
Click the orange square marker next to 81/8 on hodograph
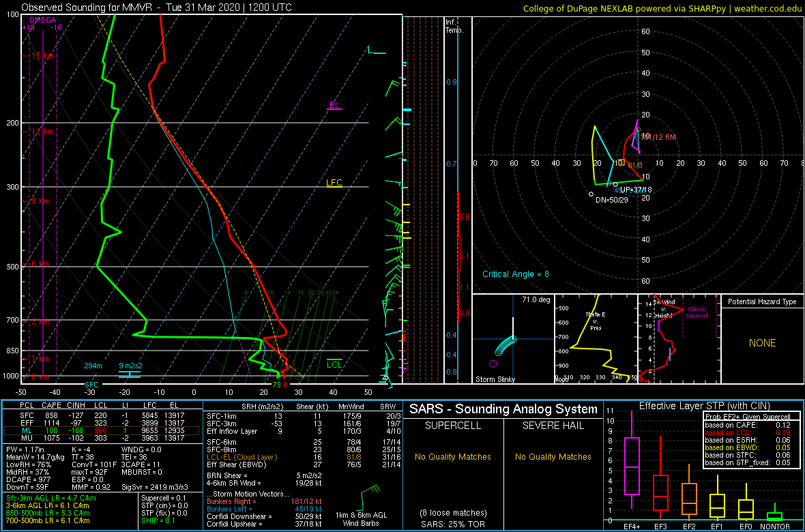tap(621, 162)
